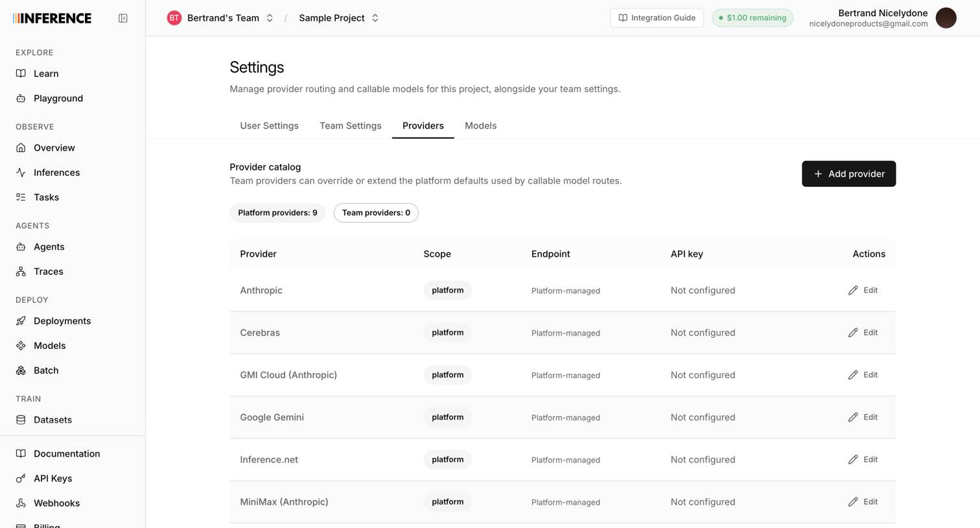Go to Learn in sidebar
Screen dimensions: 980x528
(46, 73)
